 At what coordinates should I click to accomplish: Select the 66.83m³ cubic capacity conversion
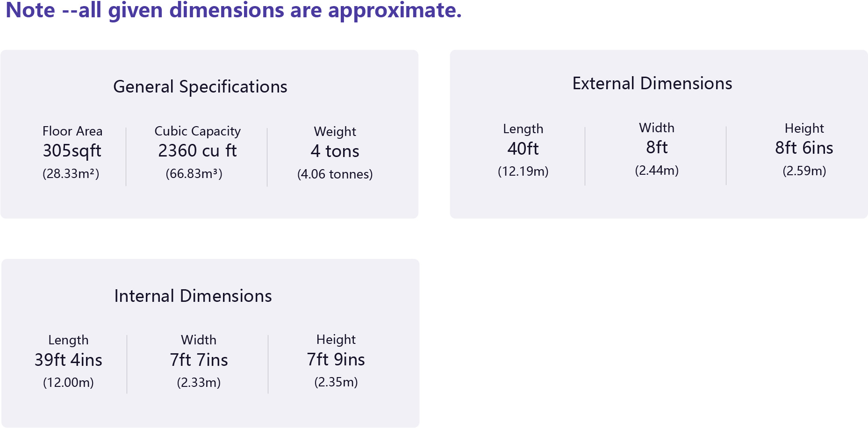pyautogui.click(x=194, y=174)
